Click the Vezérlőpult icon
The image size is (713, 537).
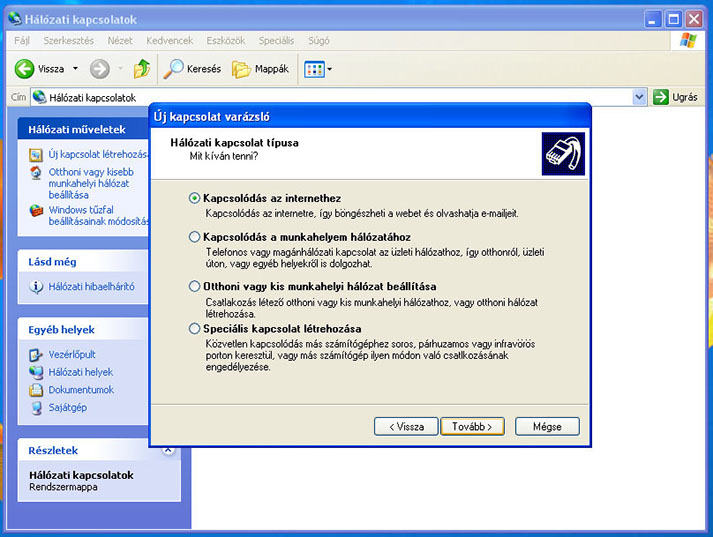coord(35,355)
